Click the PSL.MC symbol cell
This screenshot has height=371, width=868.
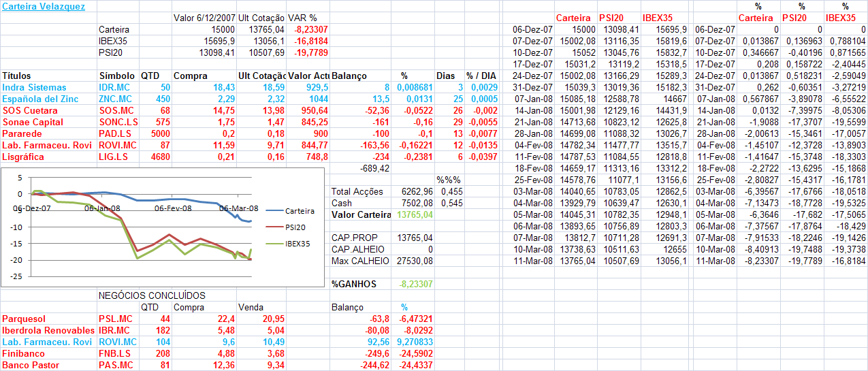coord(115,319)
